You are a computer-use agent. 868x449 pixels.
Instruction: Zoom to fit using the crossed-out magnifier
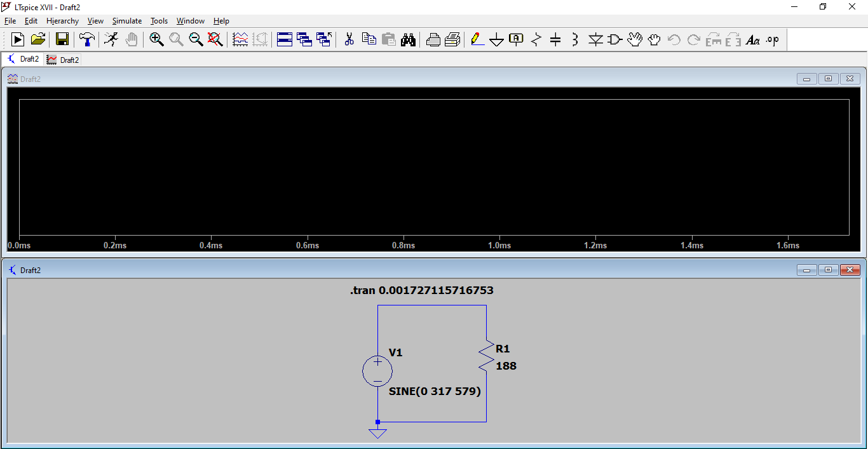(x=215, y=39)
